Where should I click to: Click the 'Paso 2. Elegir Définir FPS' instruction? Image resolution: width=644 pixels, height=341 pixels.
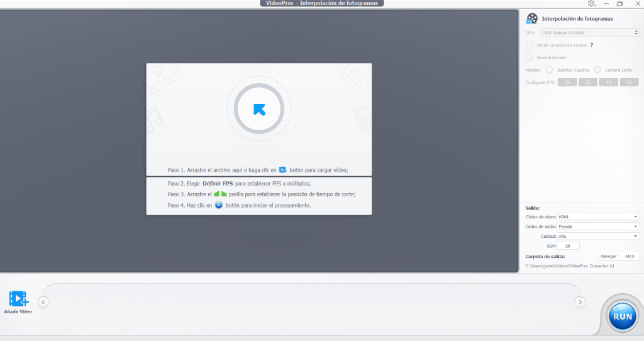(x=239, y=183)
